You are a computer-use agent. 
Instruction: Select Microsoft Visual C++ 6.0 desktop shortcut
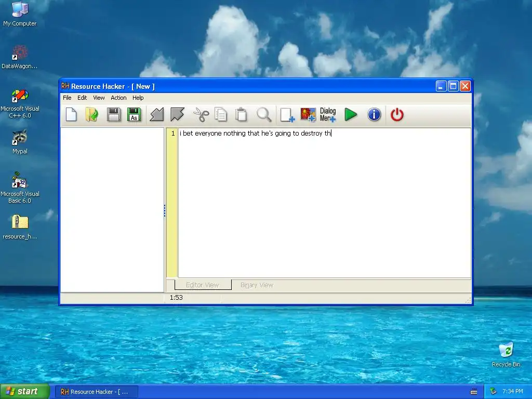tap(20, 103)
